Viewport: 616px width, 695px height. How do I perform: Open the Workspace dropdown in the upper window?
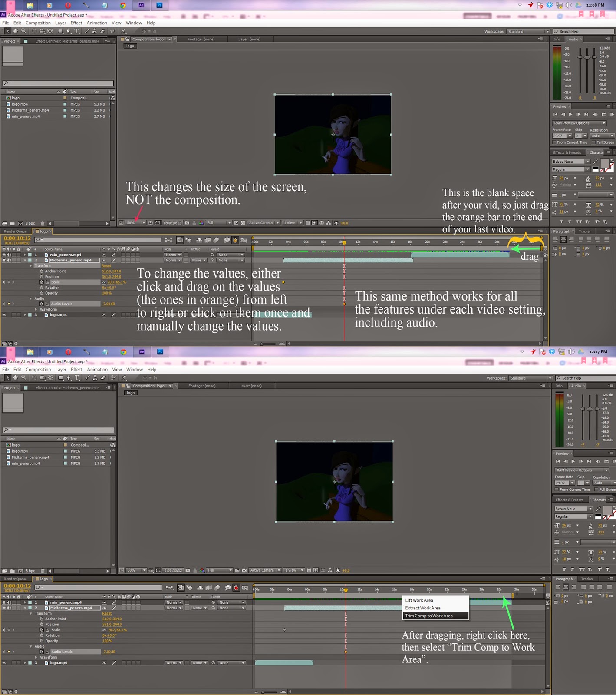[528, 31]
